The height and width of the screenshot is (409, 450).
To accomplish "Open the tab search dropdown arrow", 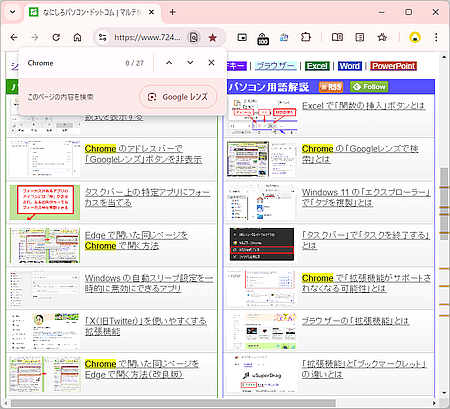I will [13, 12].
